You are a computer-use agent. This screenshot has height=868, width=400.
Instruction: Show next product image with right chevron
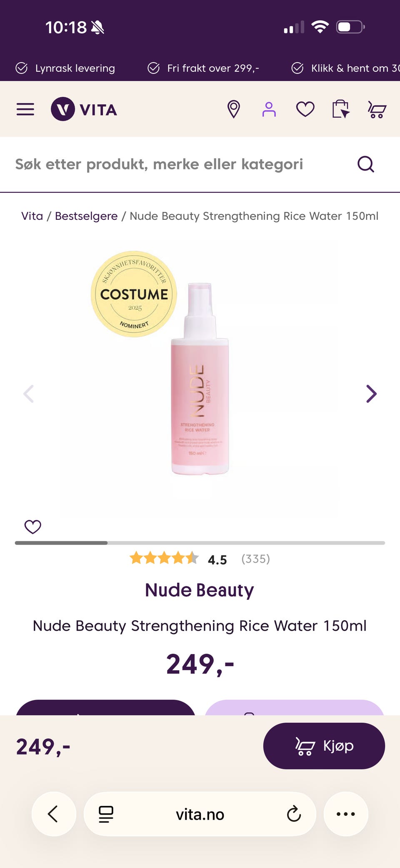tap(371, 394)
